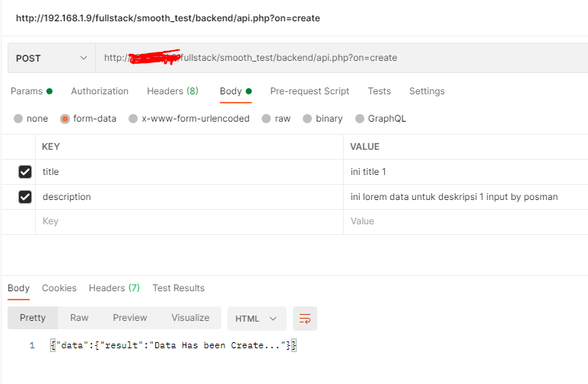Click the empty Value placeholder field
The height and width of the screenshot is (384, 588).
[466, 221]
